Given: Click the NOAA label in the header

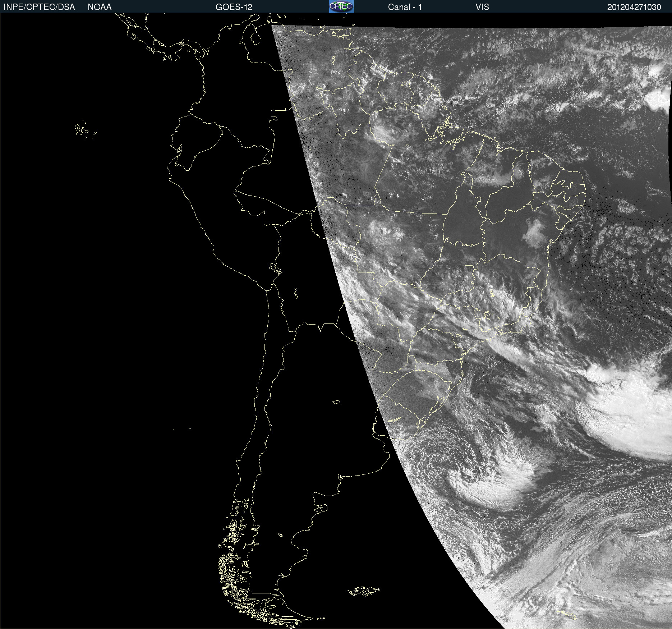Looking at the screenshot, I should 100,7.
